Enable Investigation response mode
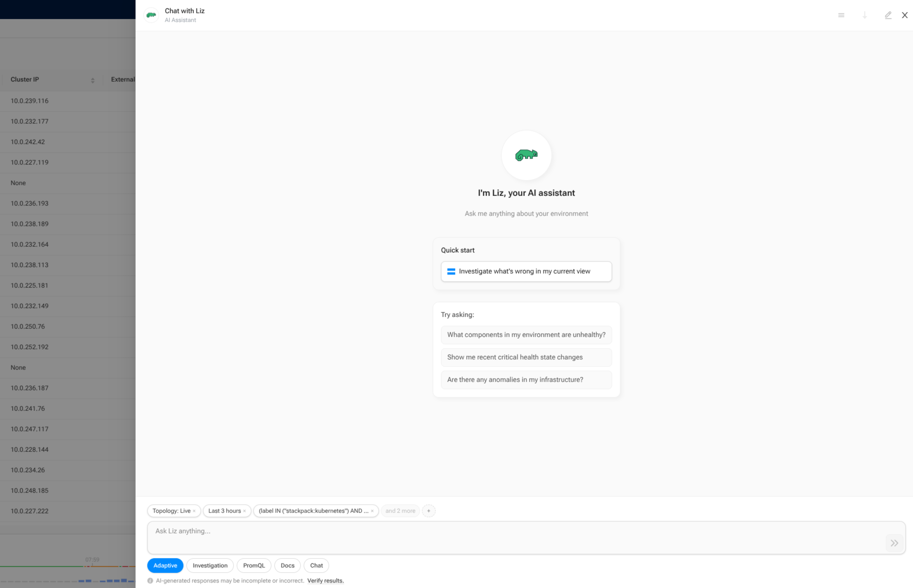 pyautogui.click(x=210, y=566)
